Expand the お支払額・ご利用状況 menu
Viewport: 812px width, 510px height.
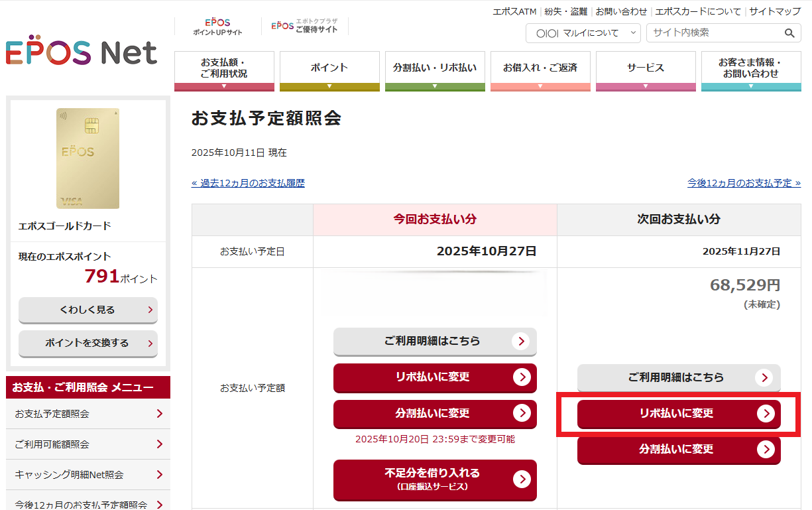coord(224,71)
